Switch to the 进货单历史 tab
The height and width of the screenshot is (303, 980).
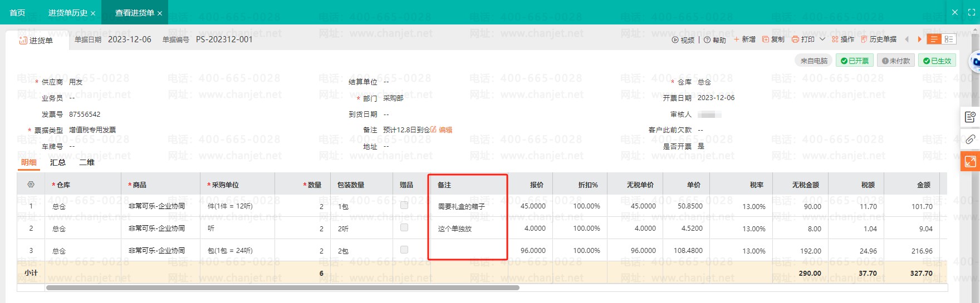pyautogui.click(x=67, y=13)
